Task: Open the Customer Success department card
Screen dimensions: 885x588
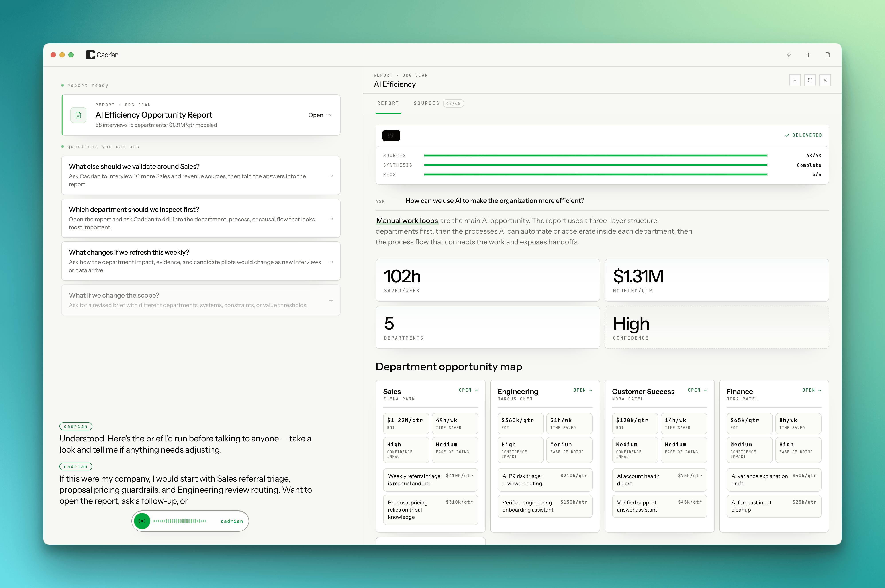Action: pos(697,390)
